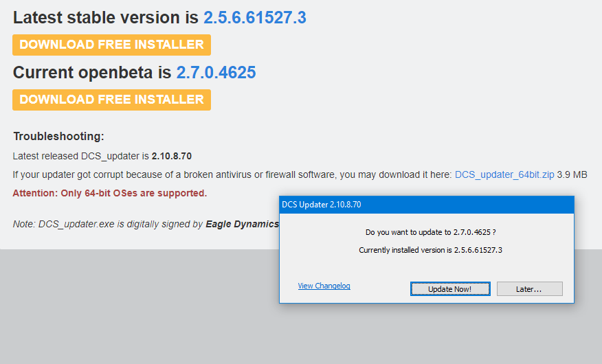Click the stable version number 2.5.6.61527.3 link
The image size is (602, 364).
tap(254, 18)
